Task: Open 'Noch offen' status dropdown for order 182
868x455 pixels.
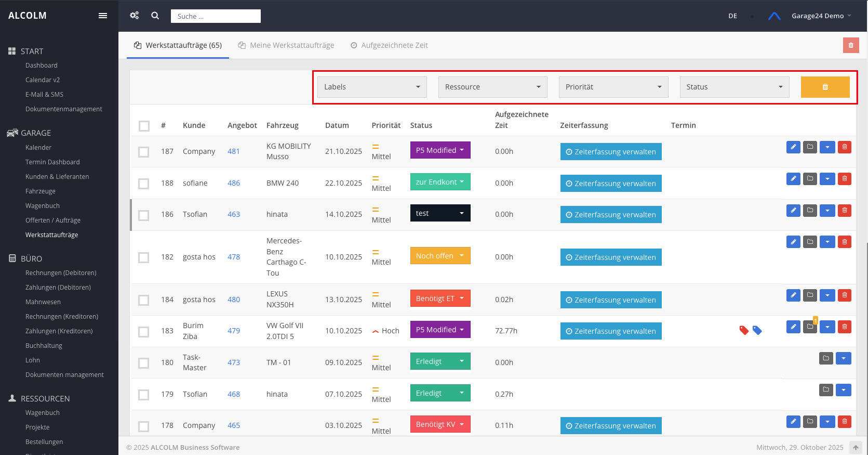Action: (439, 256)
